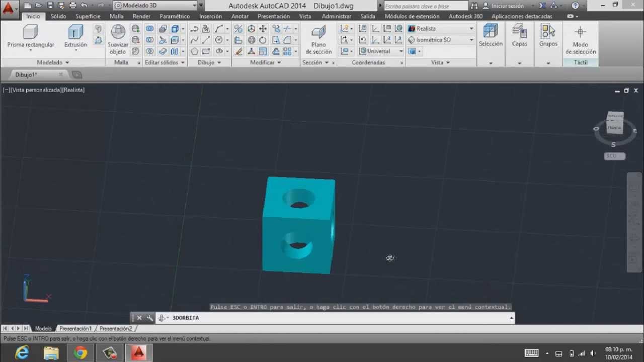Click the Polygon tool in Dibujo panel
Viewport: 644px width, 362px height.
194,51
